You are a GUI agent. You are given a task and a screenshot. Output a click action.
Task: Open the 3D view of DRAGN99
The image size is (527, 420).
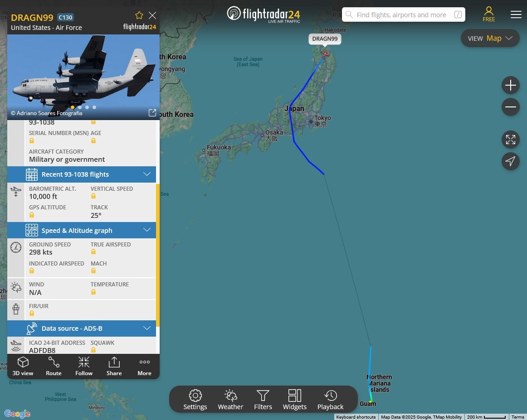point(23,366)
